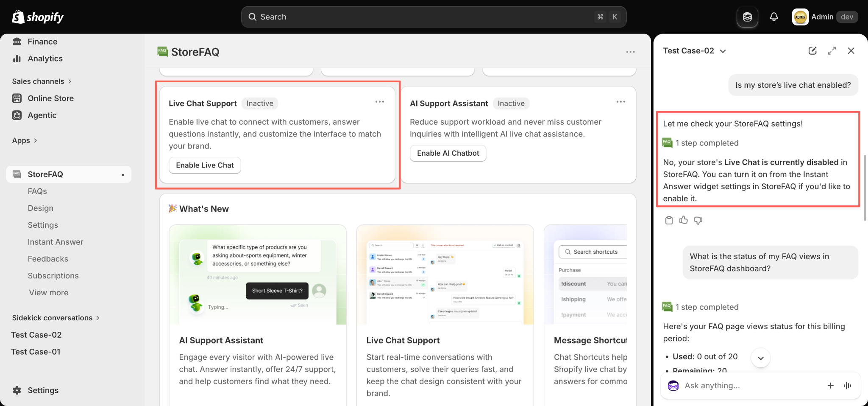The height and width of the screenshot is (406, 868).
Task: Open notifications bell
Action: coord(774,17)
